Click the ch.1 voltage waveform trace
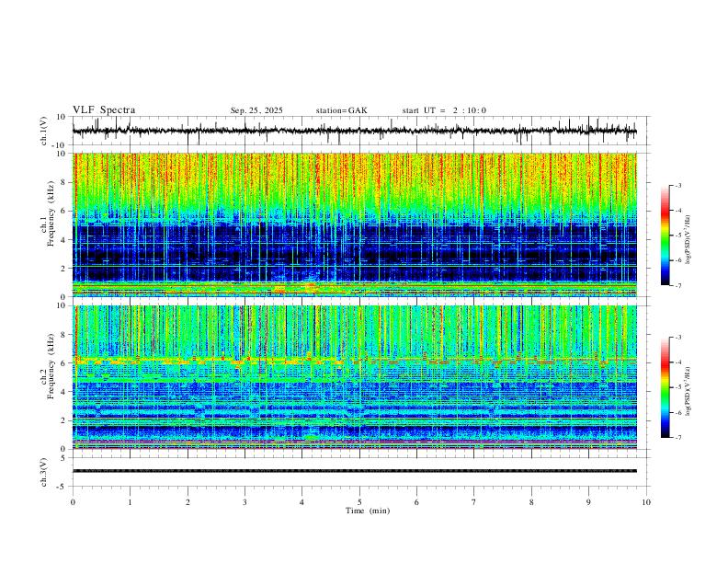728x563 pixels. 354,131
